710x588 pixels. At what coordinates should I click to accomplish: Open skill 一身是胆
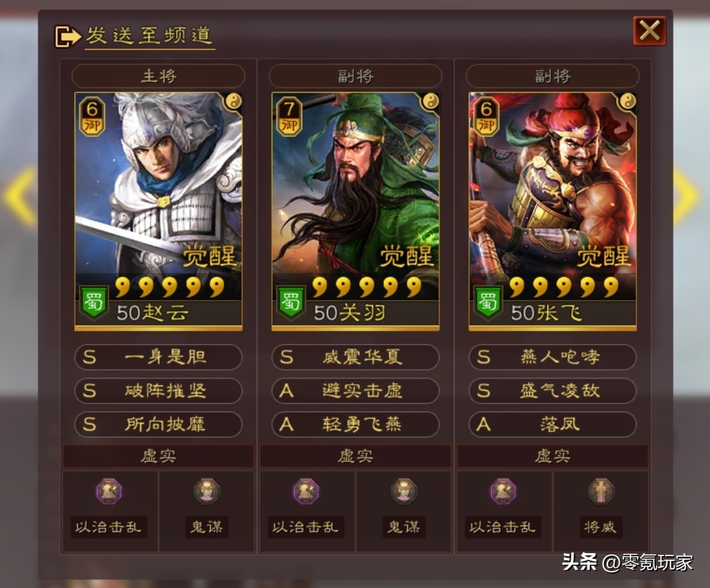[158, 357]
